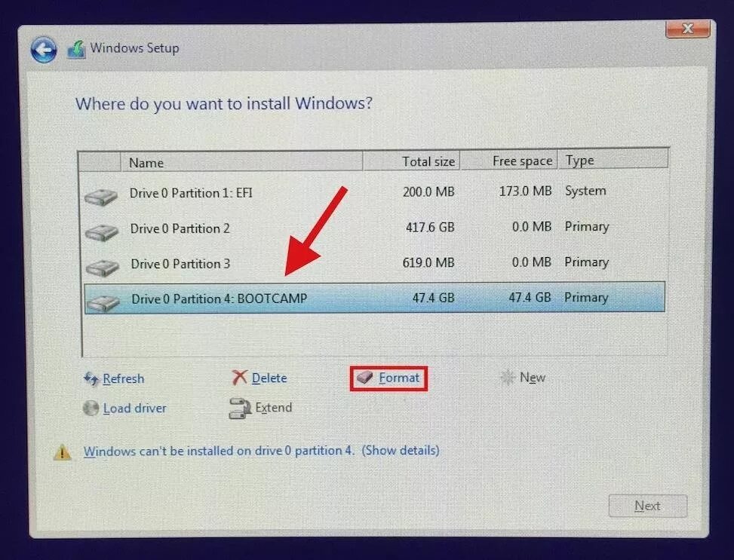The height and width of the screenshot is (560, 734).
Task: Close the Windows Setup window
Action: point(688,29)
